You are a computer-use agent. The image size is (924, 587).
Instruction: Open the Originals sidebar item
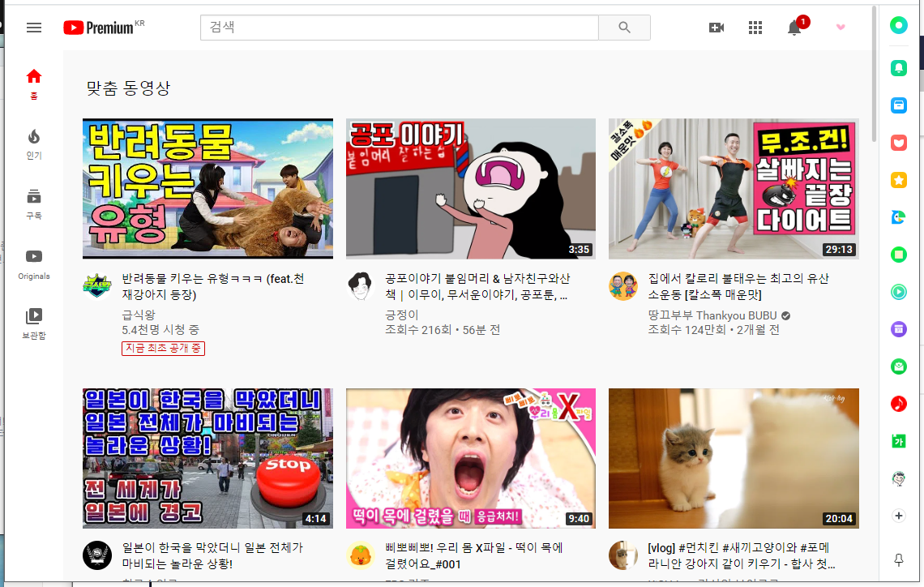point(34,264)
